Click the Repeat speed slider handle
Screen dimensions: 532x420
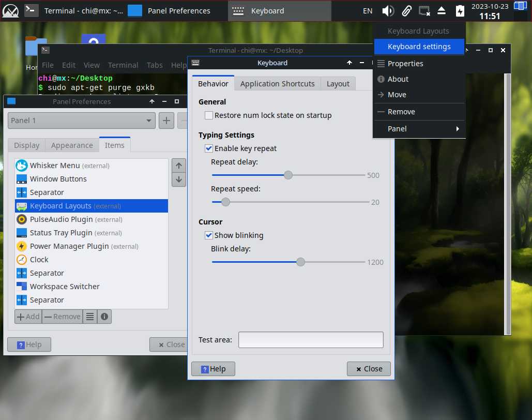pyautogui.click(x=225, y=202)
